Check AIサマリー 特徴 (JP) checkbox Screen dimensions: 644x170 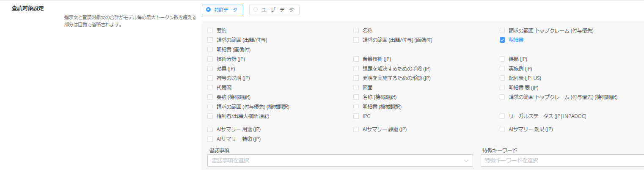point(210,139)
